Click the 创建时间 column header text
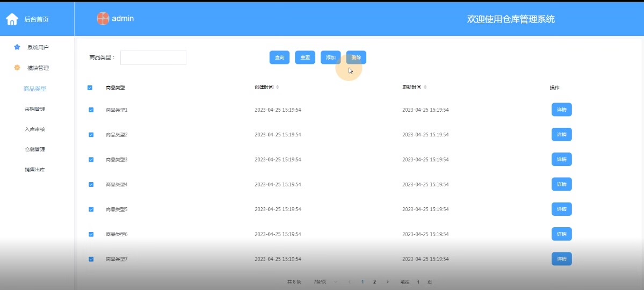Viewport: 644px width, 290px height. coord(264,87)
